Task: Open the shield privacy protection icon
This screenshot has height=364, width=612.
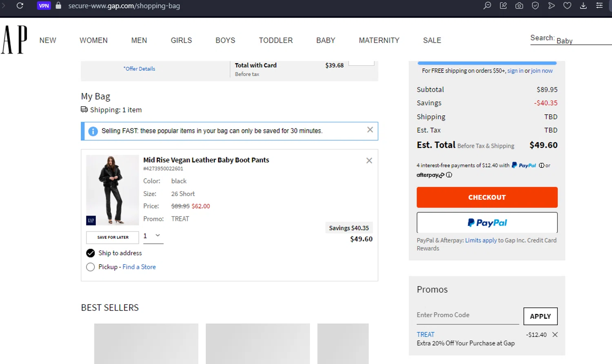Action: tap(535, 6)
